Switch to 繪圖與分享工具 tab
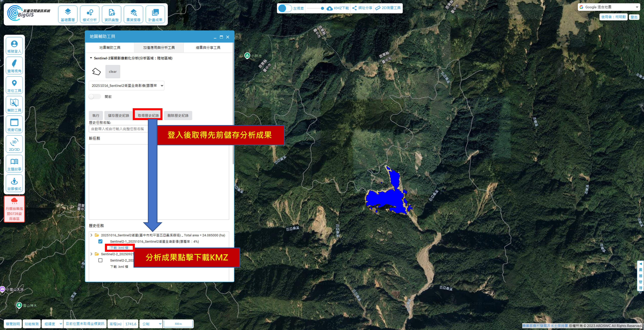The height and width of the screenshot is (330, 644). [x=208, y=48]
